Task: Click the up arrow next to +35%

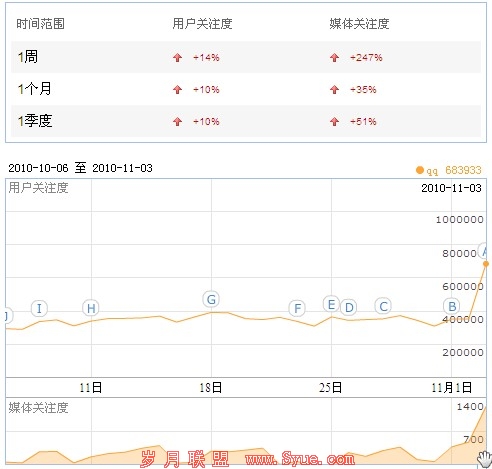Action: coord(334,89)
